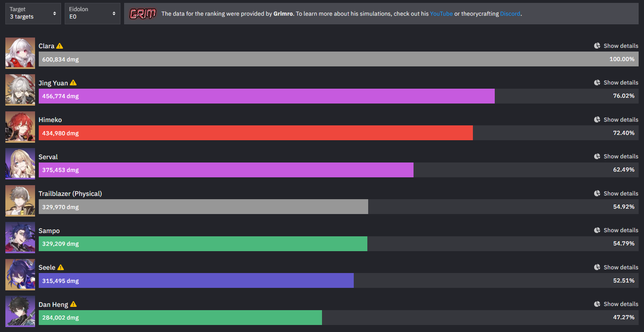
Task: Show details for Serval
Action: [x=616, y=156]
